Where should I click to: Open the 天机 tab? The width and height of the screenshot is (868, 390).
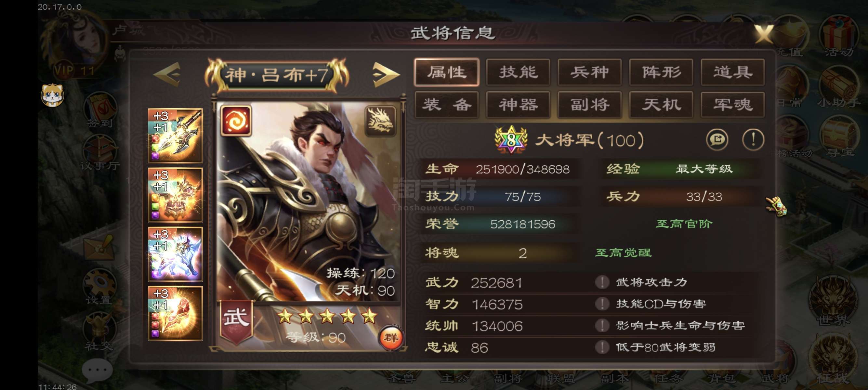(x=661, y=105)
